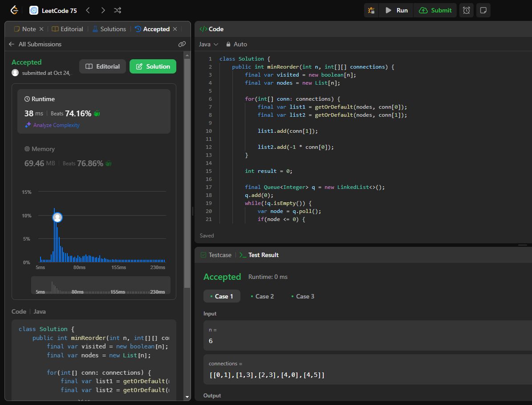
Task: Click line number 21 in editor
Action: (209, 219)
